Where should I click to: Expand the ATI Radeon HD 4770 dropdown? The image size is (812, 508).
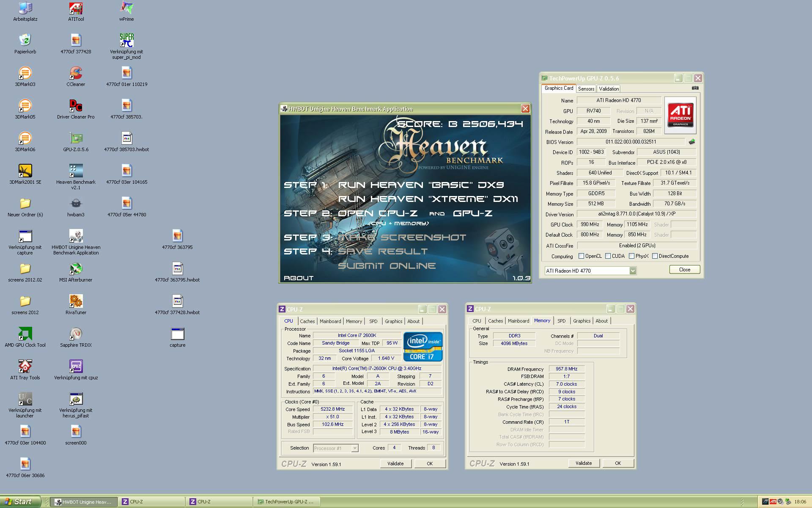click(x=633, y=271)
